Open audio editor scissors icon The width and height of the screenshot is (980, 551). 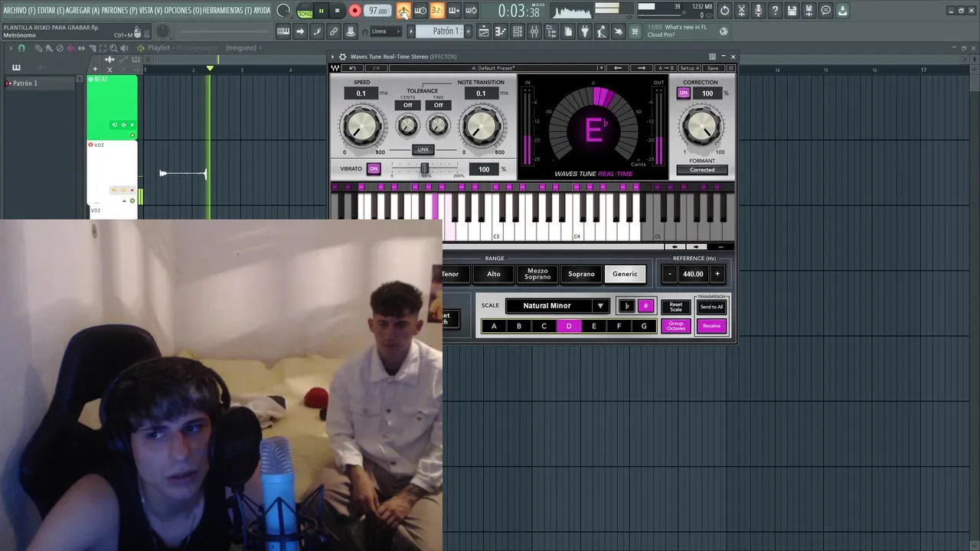pos(741,11)
